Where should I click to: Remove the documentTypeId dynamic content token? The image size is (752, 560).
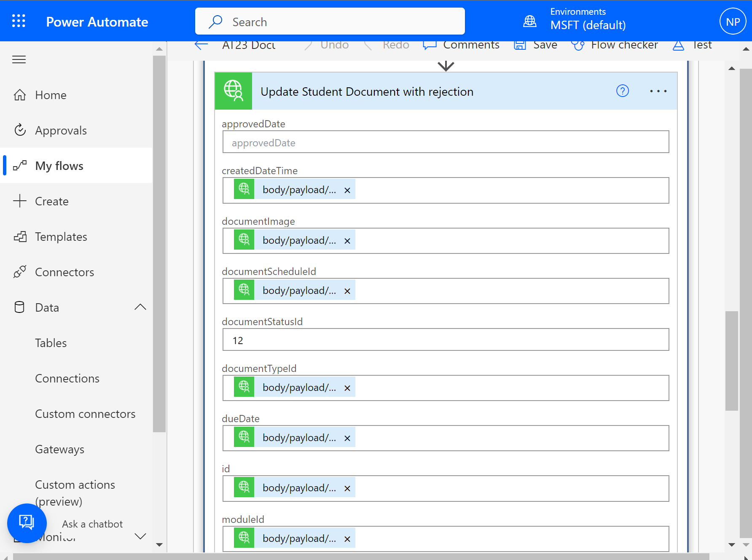click(x=347, y=388)
